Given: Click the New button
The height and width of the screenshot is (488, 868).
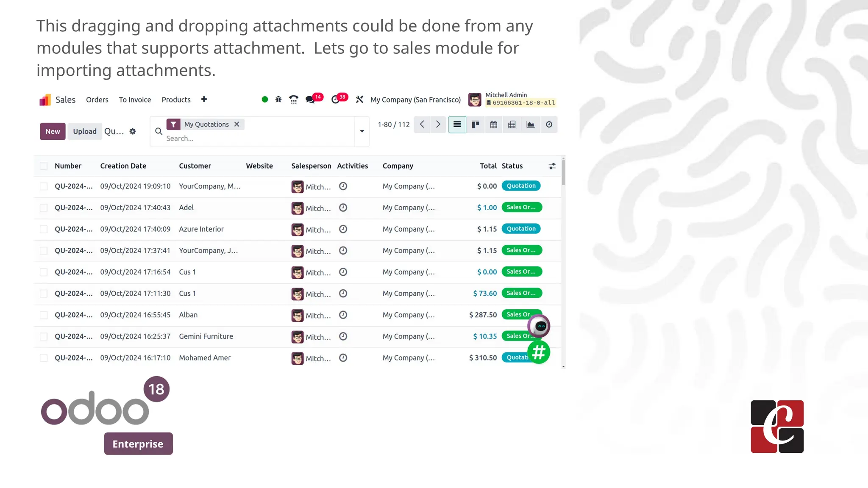Looking at the screenshot, I should 53,131.
